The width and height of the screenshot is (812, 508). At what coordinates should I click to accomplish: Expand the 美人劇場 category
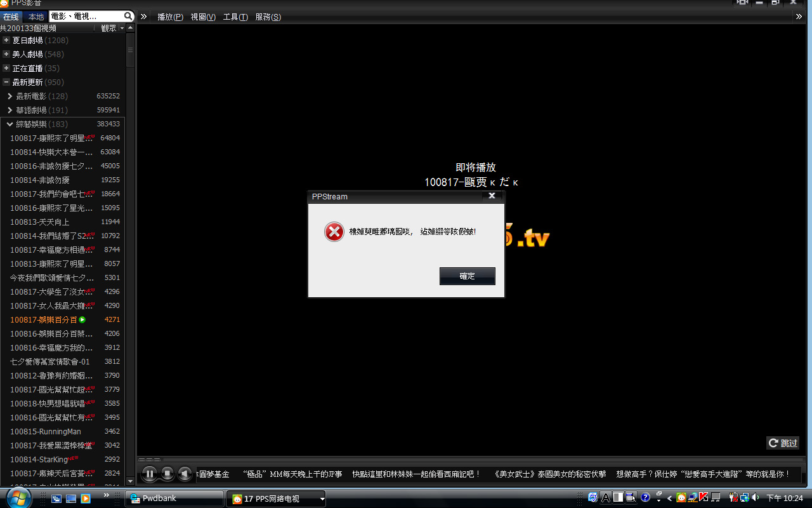point(6,54)
